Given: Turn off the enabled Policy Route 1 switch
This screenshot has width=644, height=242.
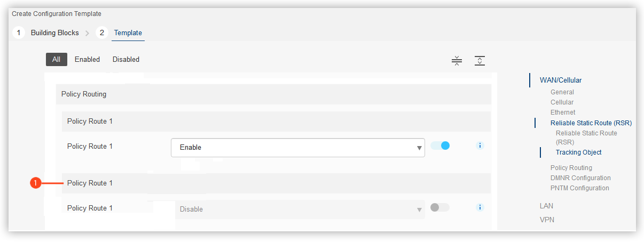Looking at the screenshot, I should click(x=440, y=145).
